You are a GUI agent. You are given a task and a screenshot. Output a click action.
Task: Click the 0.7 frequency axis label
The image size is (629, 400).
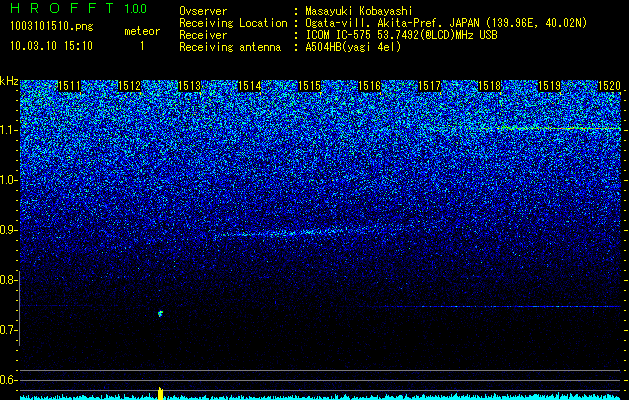point(8,330)
